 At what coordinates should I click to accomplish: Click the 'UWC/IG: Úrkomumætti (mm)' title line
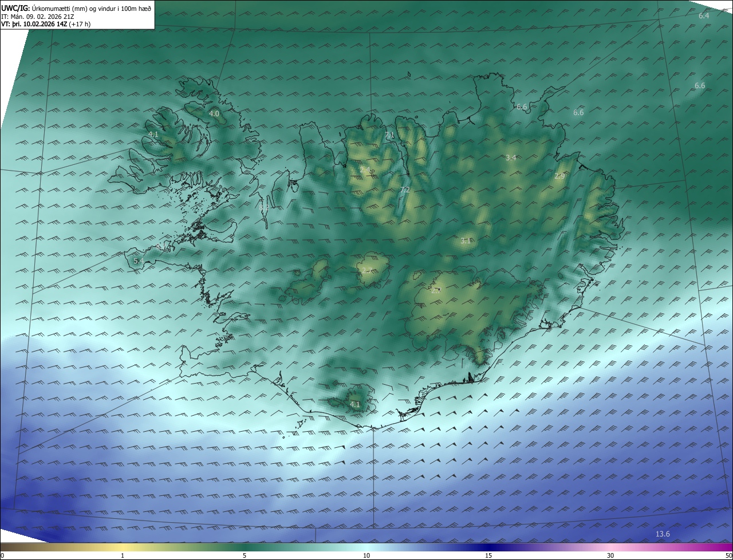click(x=76, y=8)
